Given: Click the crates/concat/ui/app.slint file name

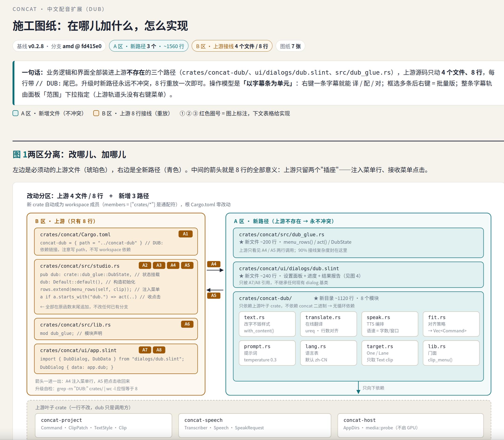Looking at the screenshot, I should coord(78,350).
